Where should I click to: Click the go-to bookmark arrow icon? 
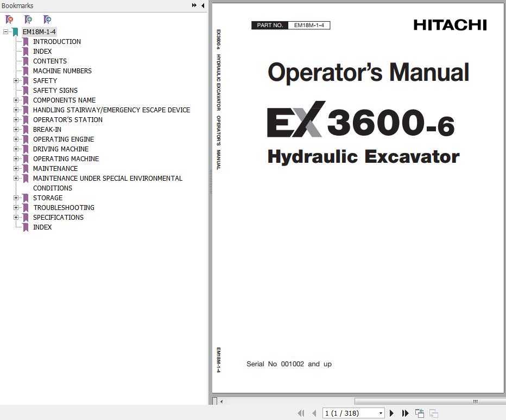pos(47,20)
